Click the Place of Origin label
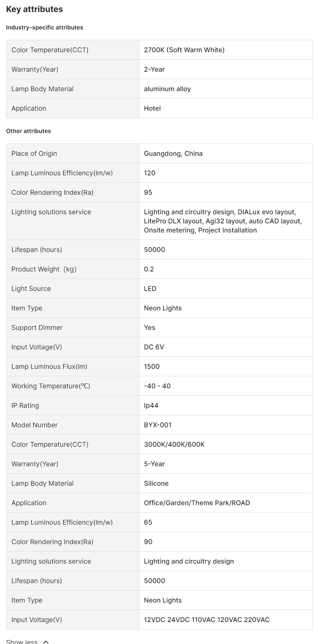The height and width of the screenshot is (644, 318). (x=34, y=153)
